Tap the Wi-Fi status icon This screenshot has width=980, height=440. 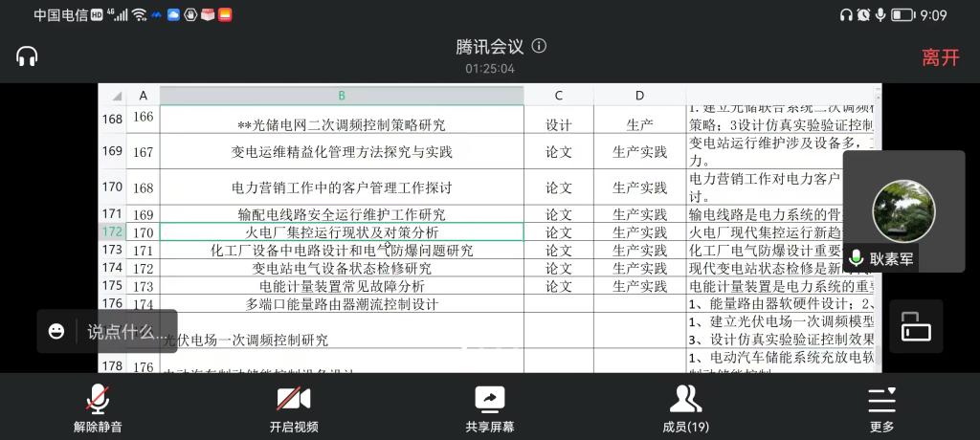coord(140,15)
